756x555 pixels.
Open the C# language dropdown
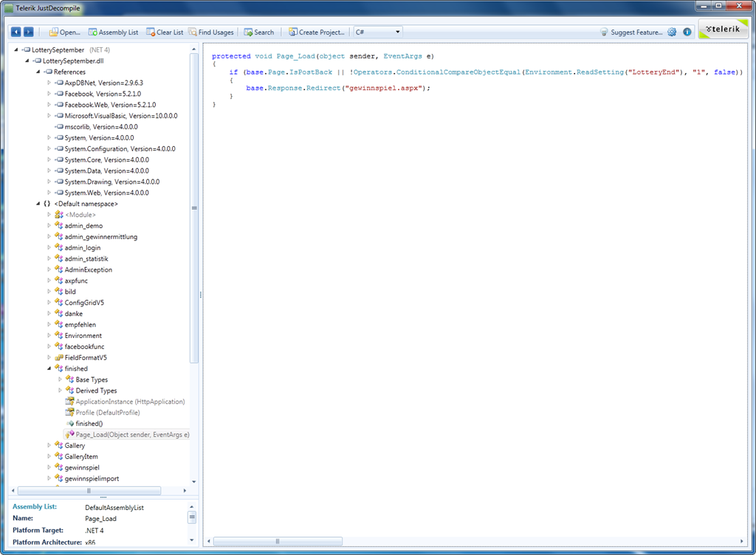click(378, 32)
